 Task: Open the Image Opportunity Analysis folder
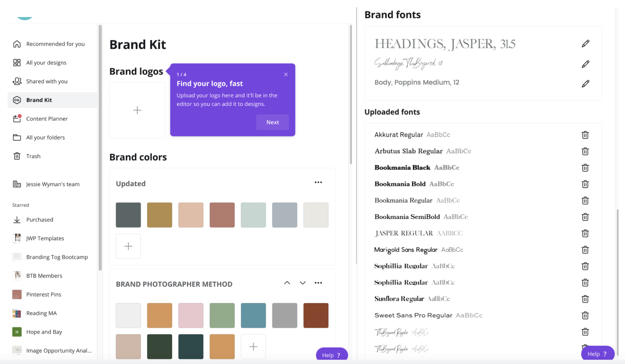click(x=52, y=350)
